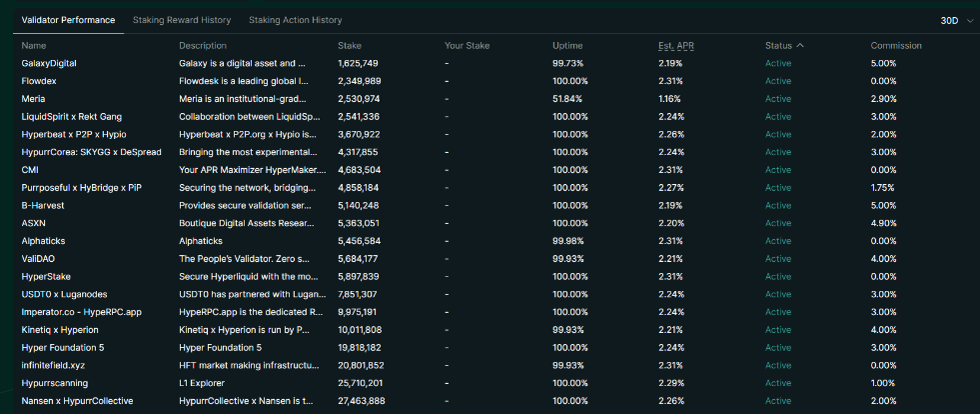980x414 pixels.
Task: Select the GalaxyDigital validator row
Action: point(49,63)
